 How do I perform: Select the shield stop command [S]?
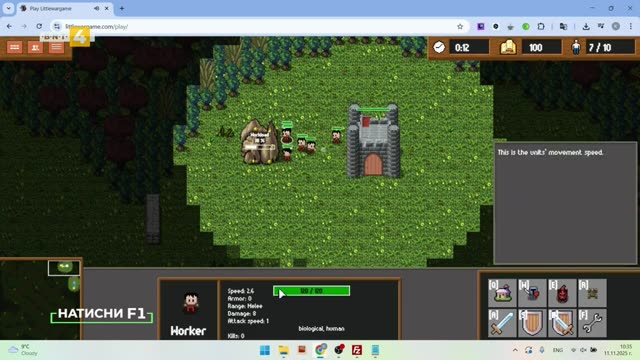(x=532, y=323)
